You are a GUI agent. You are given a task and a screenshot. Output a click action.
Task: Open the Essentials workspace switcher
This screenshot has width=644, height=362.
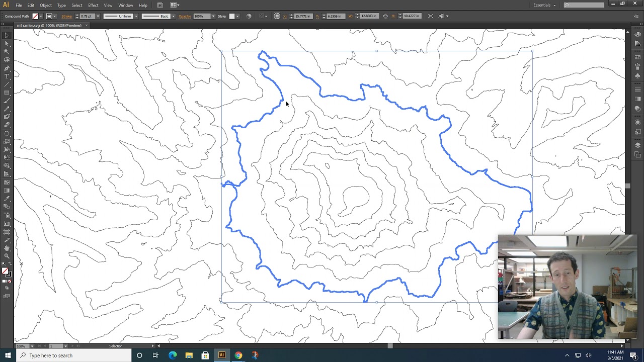pos(544,5)
